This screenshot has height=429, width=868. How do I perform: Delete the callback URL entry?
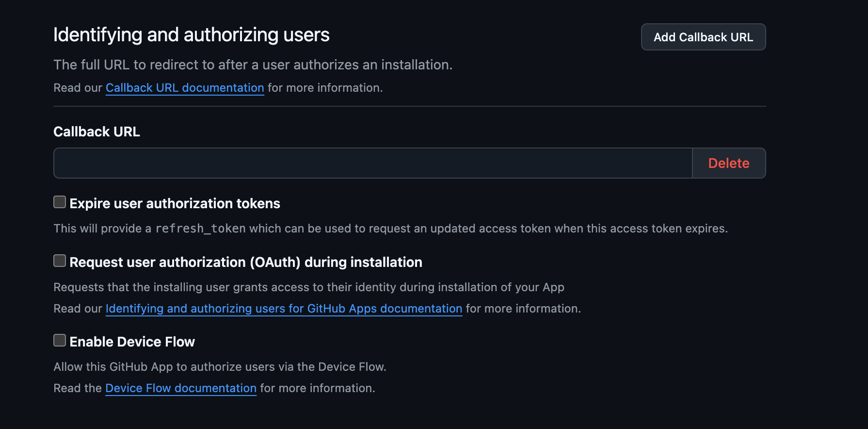(x=729, y=163)
